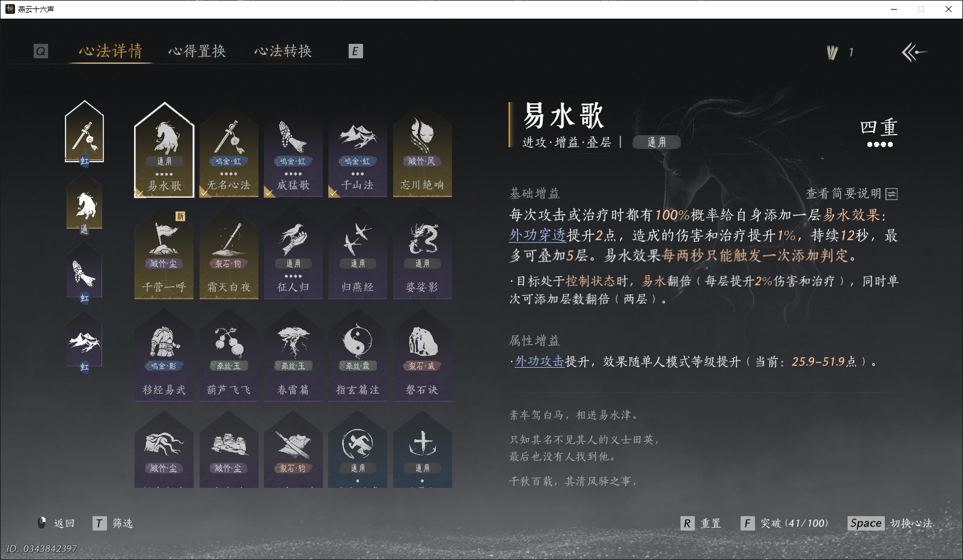Click the back arrow icon top right
The width and height of the screenshot is (963, 560).
pyautogui.click(x=914, y=52)
